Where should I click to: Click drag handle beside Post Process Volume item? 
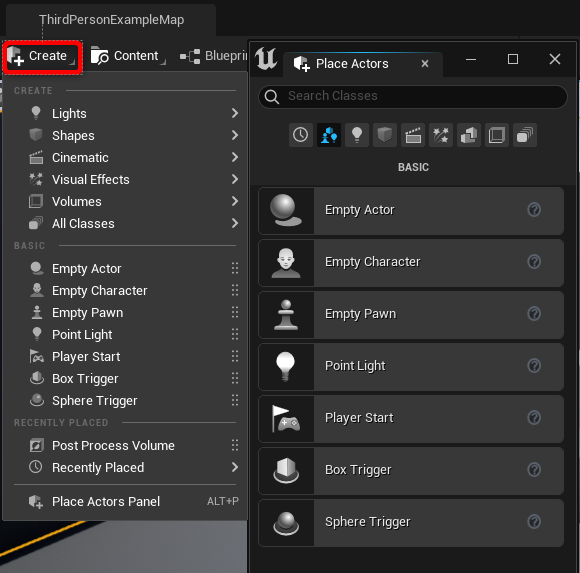[x=235, y=445]
